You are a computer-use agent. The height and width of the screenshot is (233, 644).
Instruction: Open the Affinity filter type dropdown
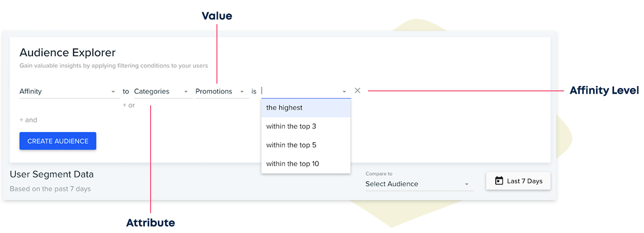[x=70, y=91]
